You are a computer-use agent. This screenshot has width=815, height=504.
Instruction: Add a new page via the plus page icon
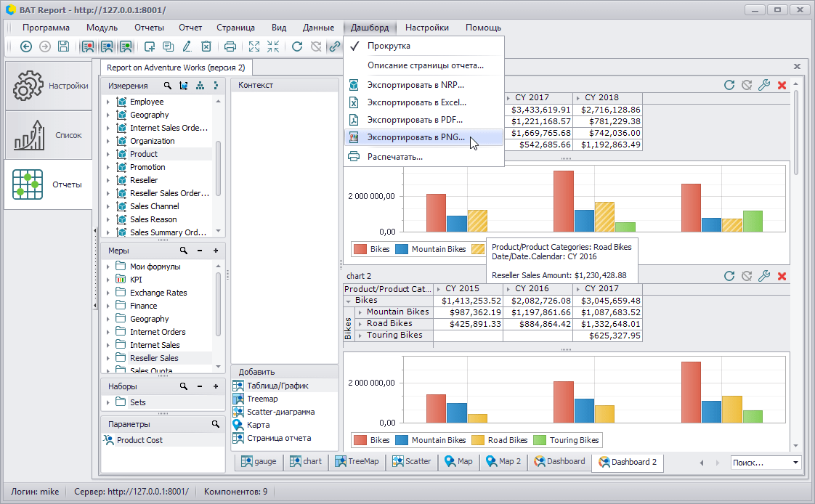click(150, 46)
